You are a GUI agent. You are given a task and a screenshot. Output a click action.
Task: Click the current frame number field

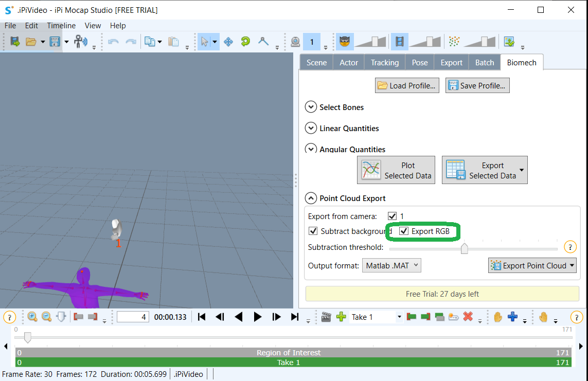pyautogui.click(x=133, y=317)
